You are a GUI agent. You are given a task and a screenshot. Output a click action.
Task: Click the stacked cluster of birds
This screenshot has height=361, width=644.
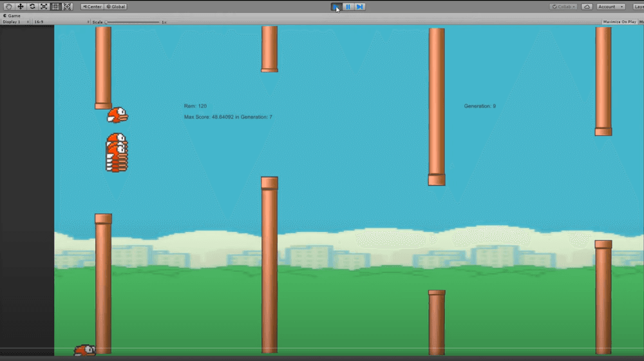coord(117,153)
